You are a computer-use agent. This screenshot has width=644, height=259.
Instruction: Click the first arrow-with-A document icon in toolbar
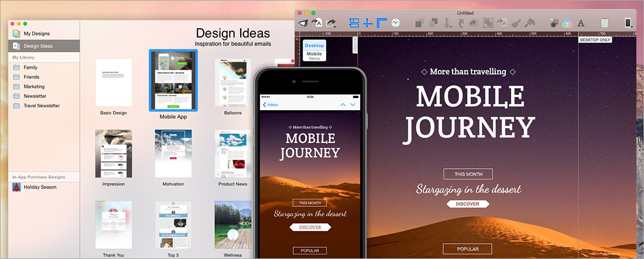316,23
